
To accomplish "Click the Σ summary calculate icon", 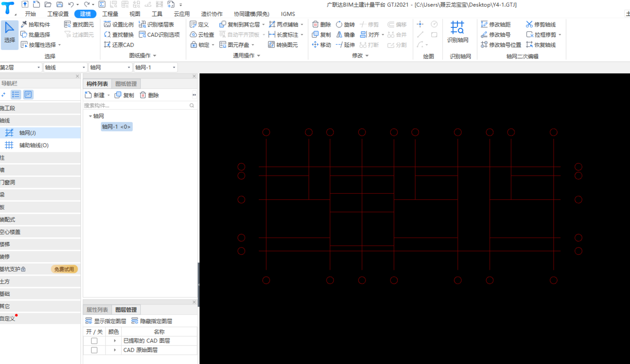I will [x=102, y=4].
